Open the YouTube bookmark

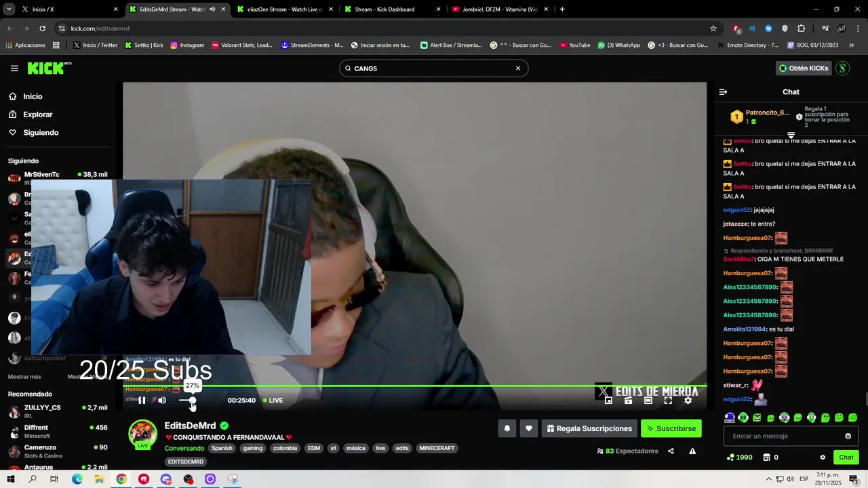[x=574, y=45]
